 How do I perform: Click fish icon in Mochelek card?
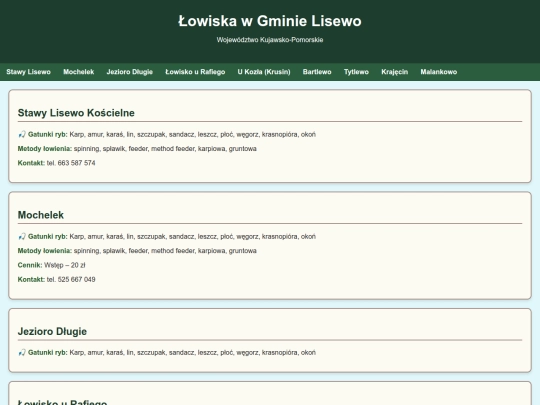[22, 237]
